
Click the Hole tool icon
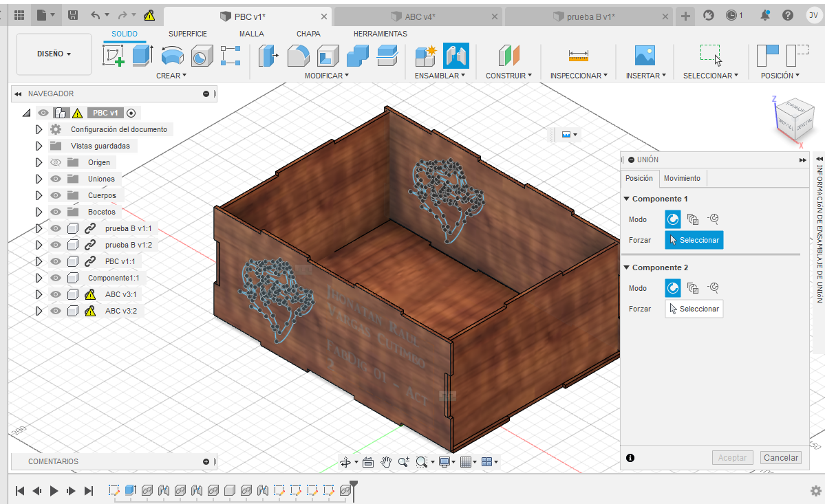(x=202, y=56)
